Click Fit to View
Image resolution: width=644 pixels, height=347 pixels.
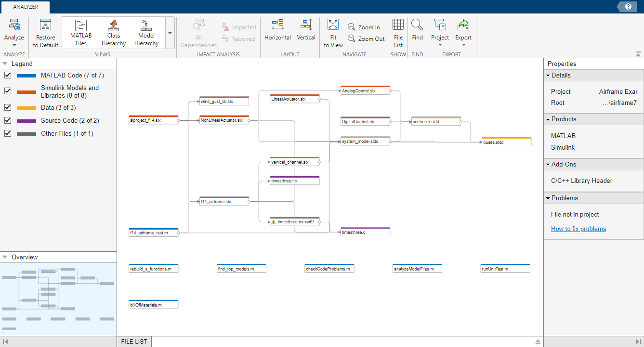(x=333, y=32)
